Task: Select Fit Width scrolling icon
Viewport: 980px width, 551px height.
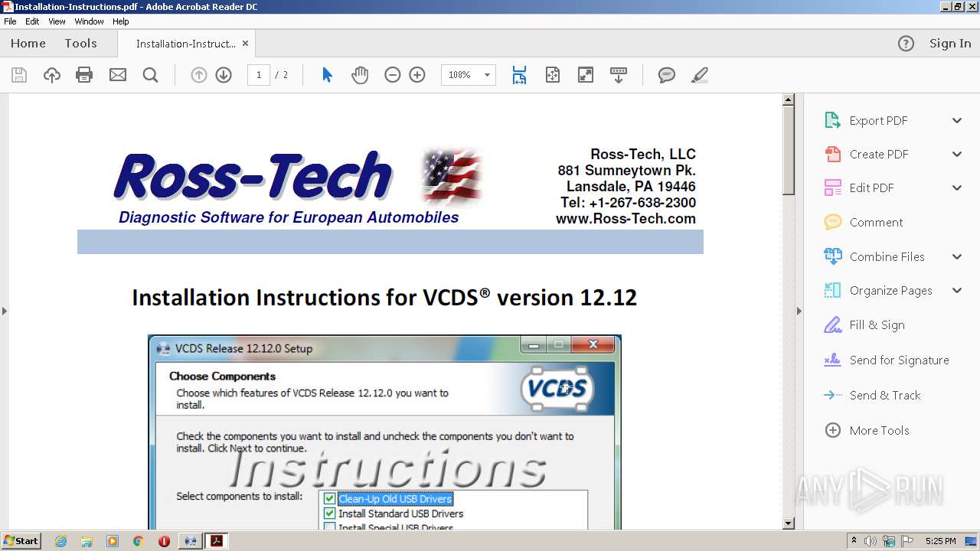Action: [x=520, y=75]
